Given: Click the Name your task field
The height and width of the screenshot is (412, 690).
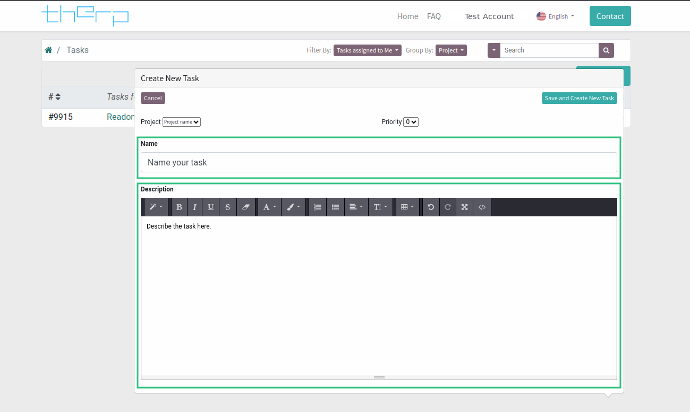Looking at the screenshot, I should point(379,162).
